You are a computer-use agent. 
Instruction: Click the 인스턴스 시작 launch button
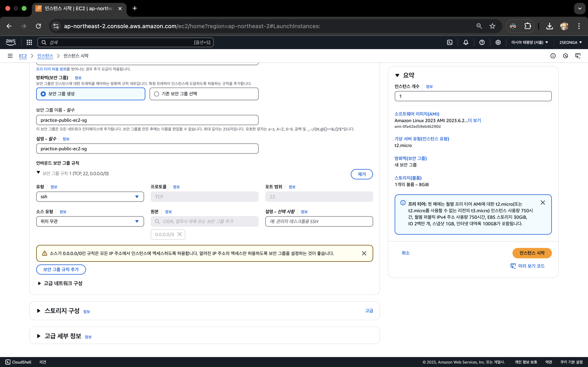[x=532, y=253]
